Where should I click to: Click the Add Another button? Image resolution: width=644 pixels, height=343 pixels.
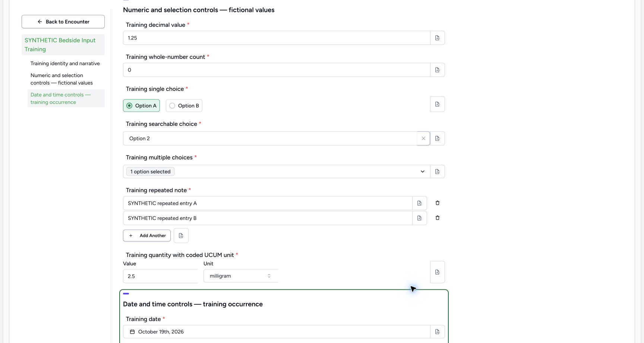[x=147, y=236]
